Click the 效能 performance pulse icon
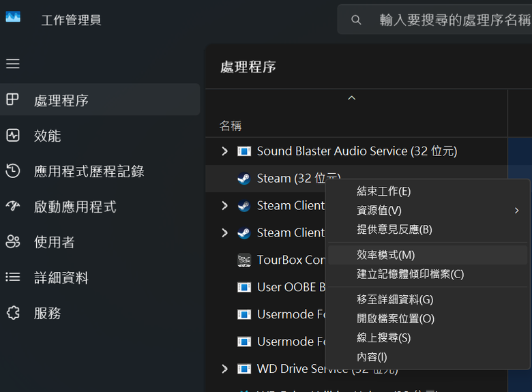This screenshot has height=392, width=532. click(13, 135)
